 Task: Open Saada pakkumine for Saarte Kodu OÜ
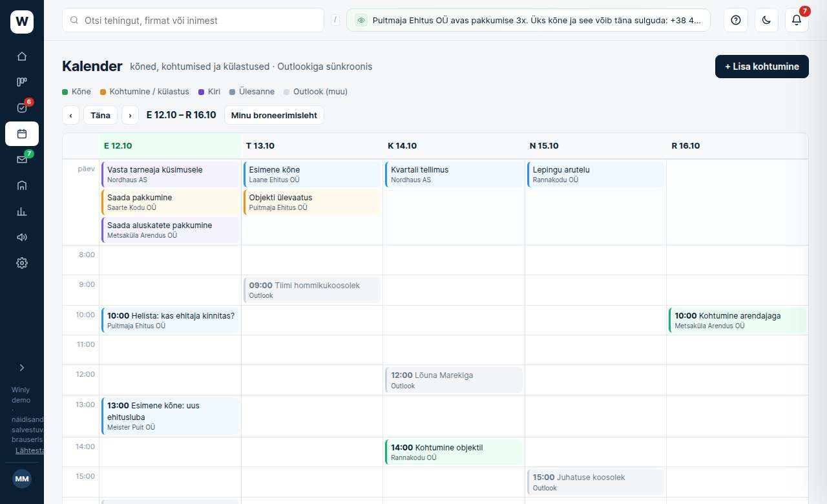coord(170,202)
